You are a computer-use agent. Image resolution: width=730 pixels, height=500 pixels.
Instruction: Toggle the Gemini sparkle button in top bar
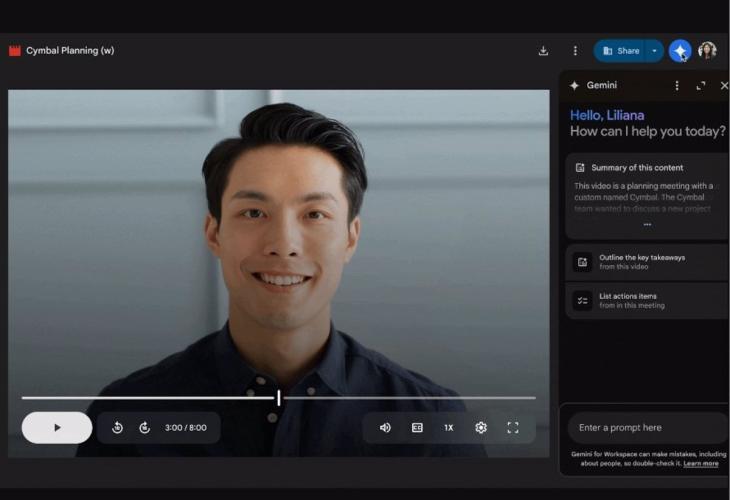point(680,51)
